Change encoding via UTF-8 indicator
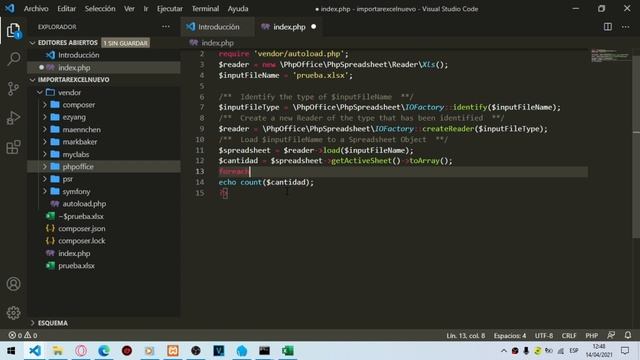This screenshot has height=360, width=640. coord(544,336)
